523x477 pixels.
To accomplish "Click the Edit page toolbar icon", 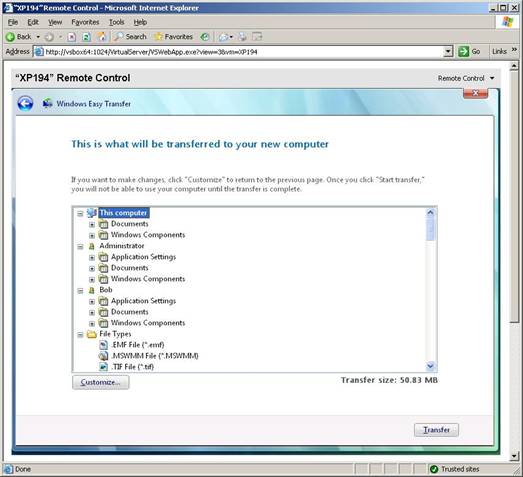I will (257, 37).
